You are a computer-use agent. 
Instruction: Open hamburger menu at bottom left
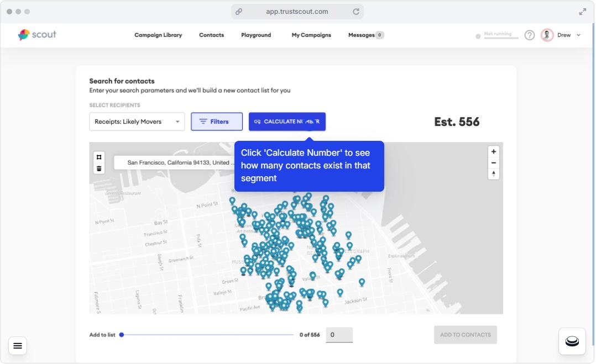pyautogui.click(x=18, y=346)
